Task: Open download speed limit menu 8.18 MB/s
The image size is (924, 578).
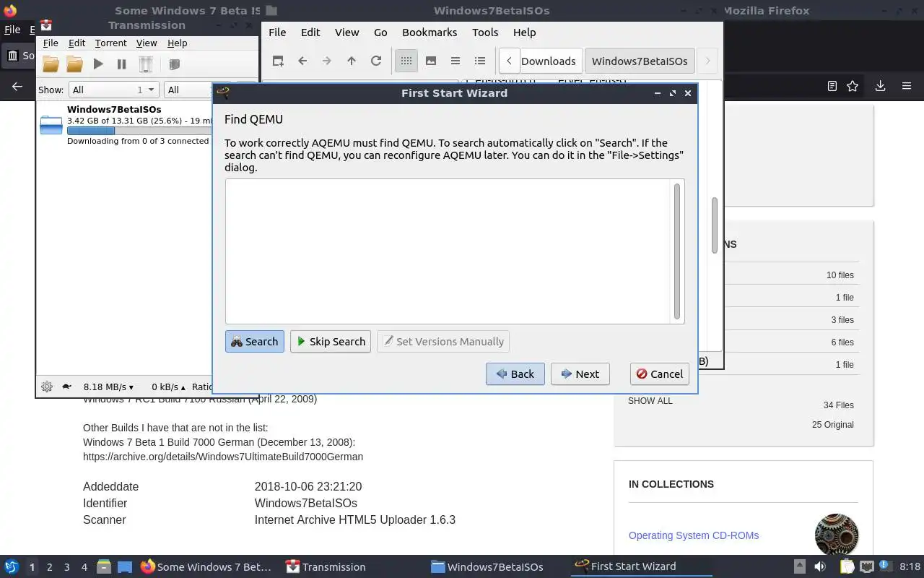Action: click(108, 387)
